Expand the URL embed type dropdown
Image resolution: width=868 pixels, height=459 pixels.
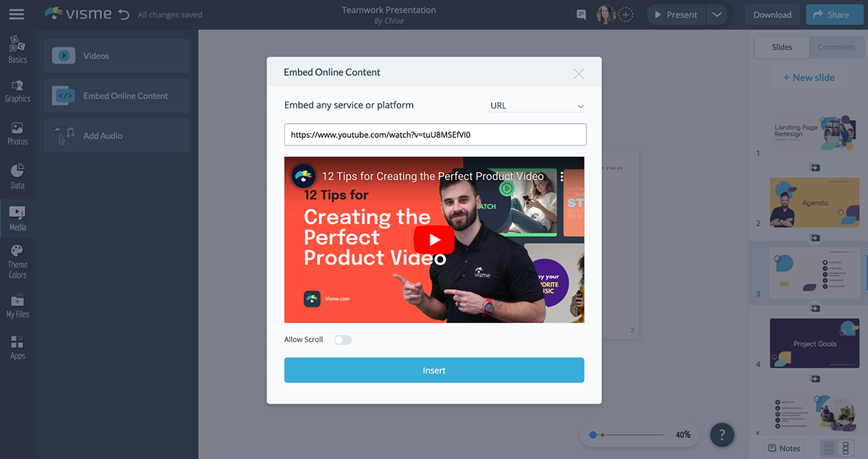[537, 106]
